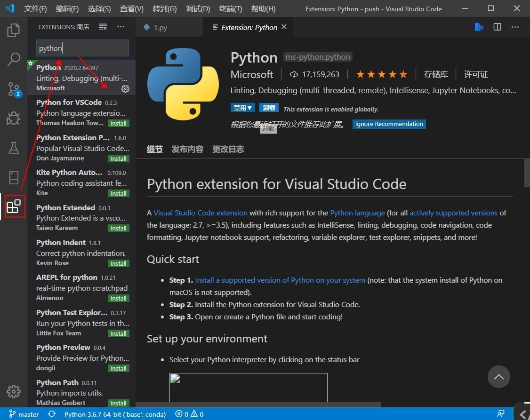Open the Explorer view in activity bar
The width and height of the screenshot is (530, 420).
(14, 31)
